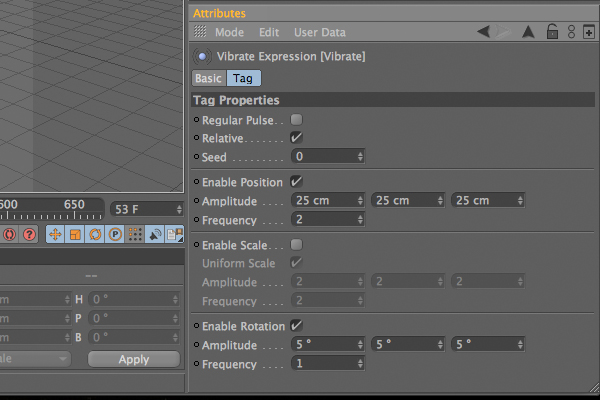Click the red question mark icon
600x400 pixels.
tap(29, 234)
